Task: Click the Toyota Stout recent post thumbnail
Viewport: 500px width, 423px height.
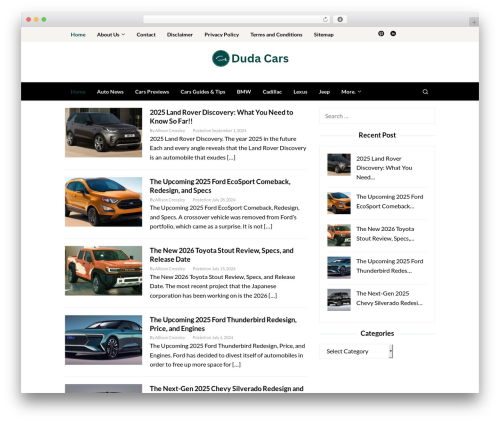Action: [339, 235]
